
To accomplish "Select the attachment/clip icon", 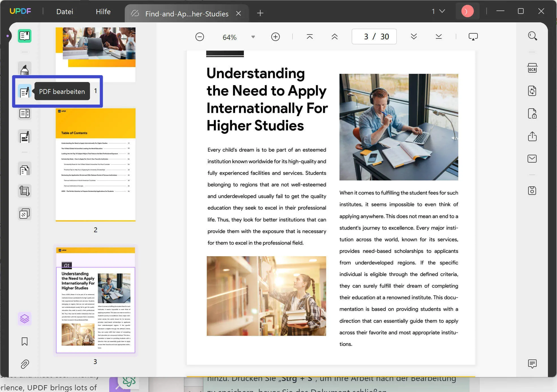I will tap(24, 364).
